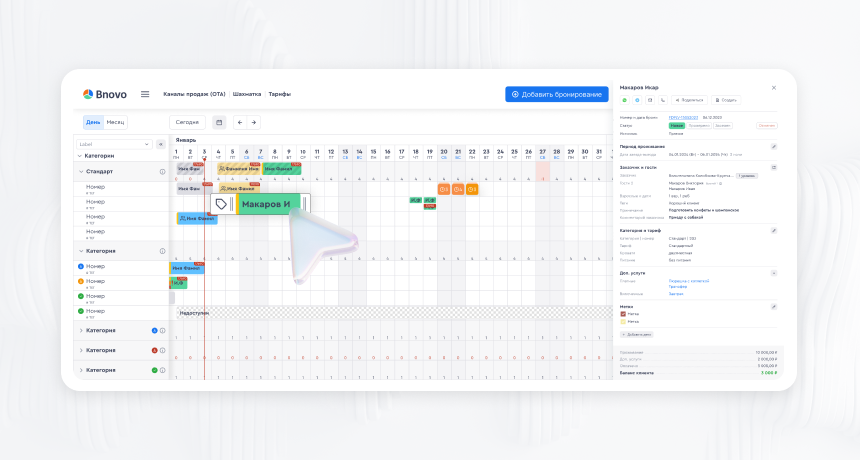Toggle the yellow Метка checkbox
Screen dimensions: 860x460
[623, 322]
